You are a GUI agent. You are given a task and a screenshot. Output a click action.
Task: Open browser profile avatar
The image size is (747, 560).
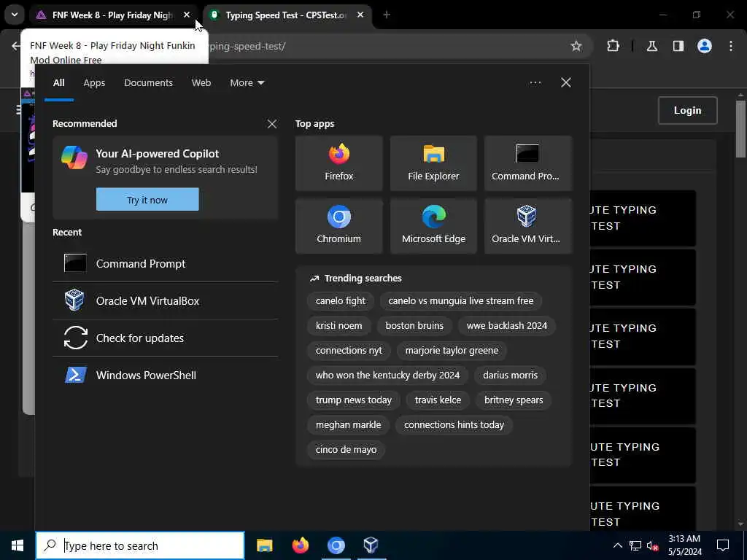coord(705,46)
